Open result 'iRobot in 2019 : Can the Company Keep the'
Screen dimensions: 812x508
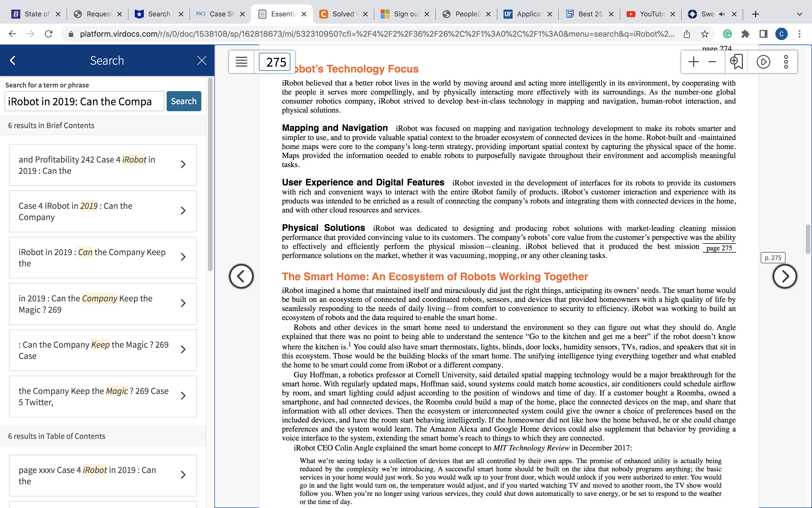(x=103, y=258)
